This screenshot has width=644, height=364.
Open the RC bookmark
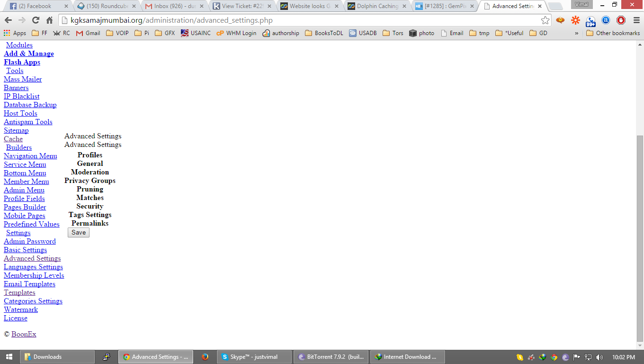[62, 33]
